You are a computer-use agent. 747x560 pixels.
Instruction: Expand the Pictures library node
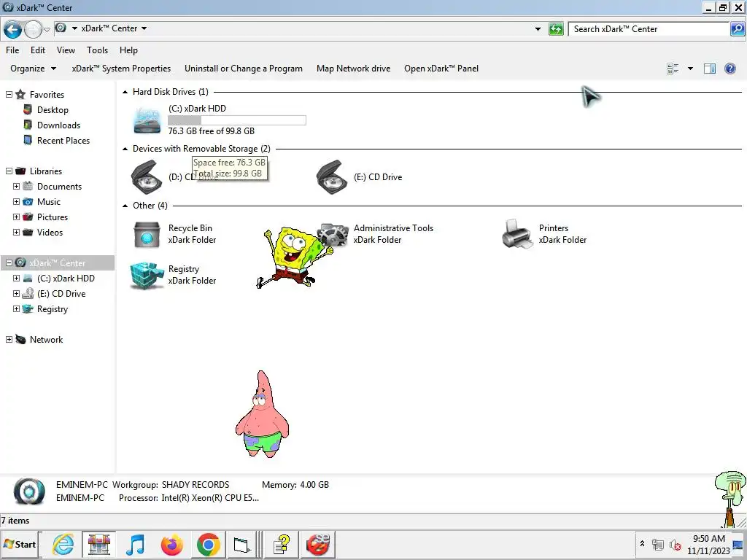tap(16, 217)
